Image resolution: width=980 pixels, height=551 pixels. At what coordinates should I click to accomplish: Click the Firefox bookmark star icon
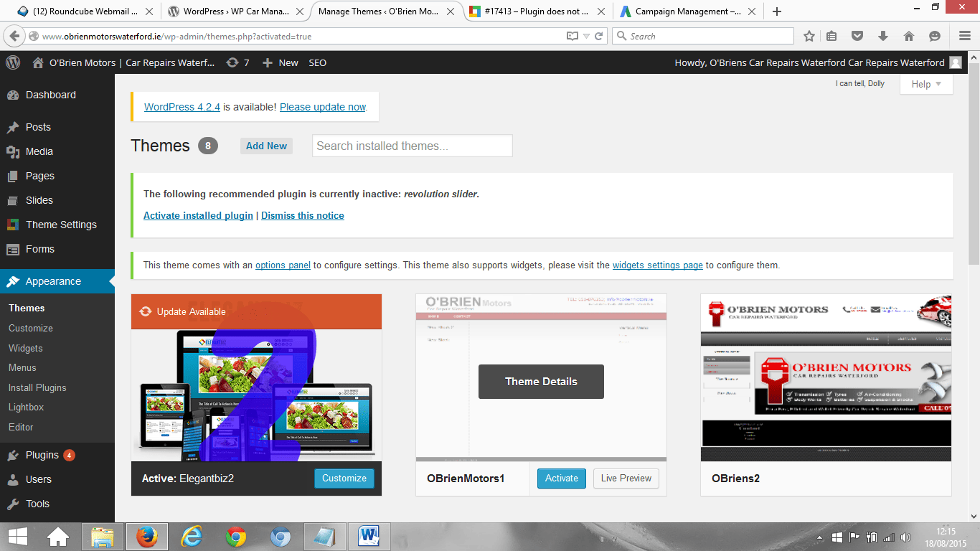[x=809, y=36]
